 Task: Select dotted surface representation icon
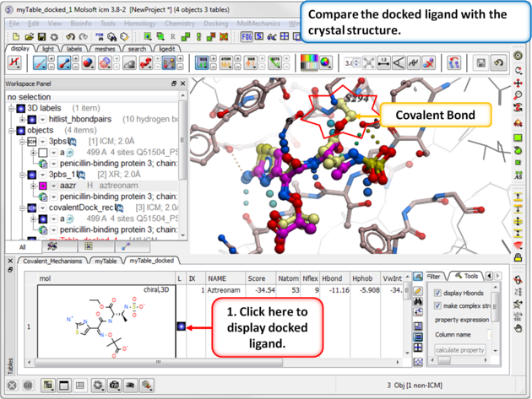pos(105,63)
